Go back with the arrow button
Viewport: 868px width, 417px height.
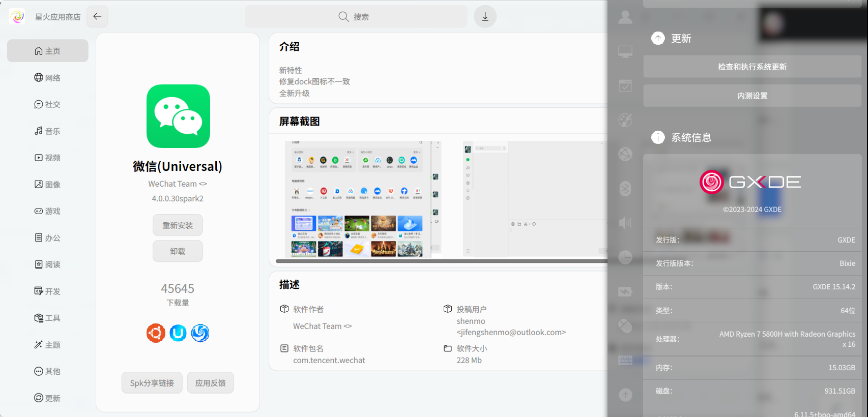point(97,16)
